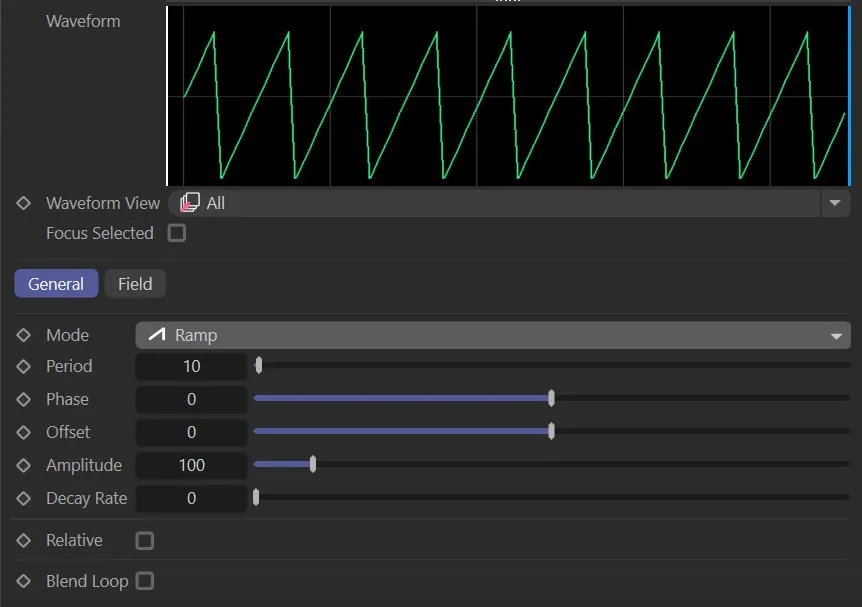Click the Period value input showing 10

[x=191, y=366]
